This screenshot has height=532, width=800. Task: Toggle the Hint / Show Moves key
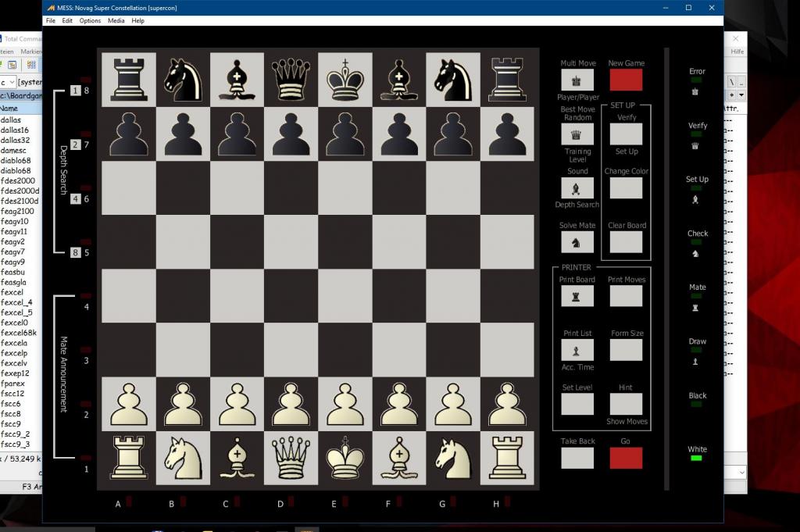[x=626, y=404]
